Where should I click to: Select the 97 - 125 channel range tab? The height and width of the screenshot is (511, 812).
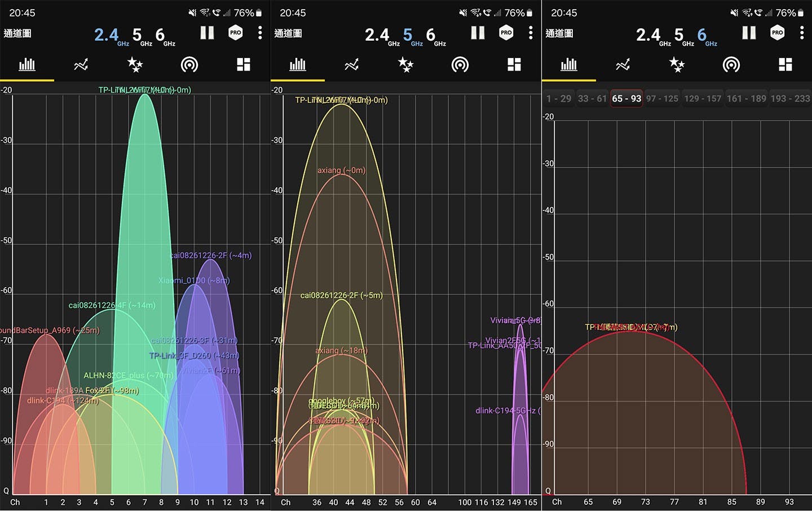662,99
